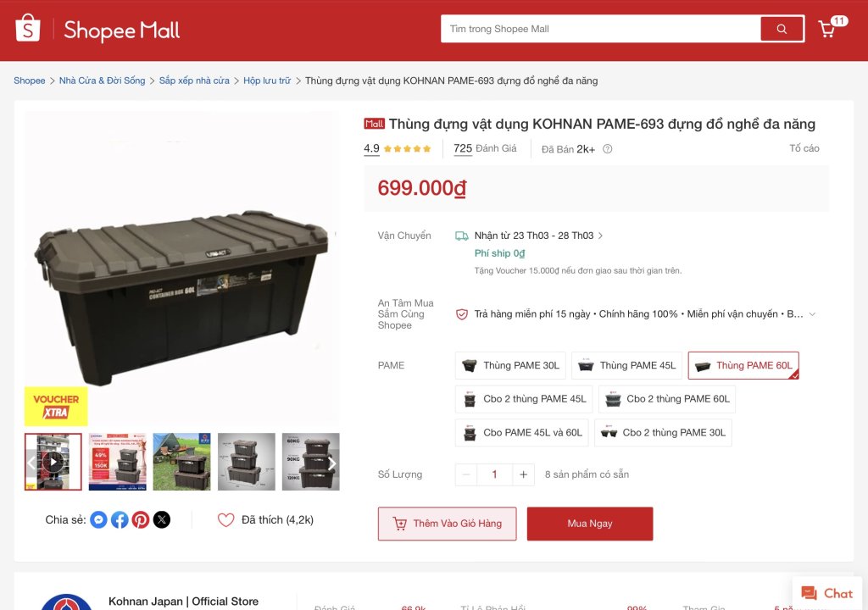Screen dimensions: 868x610
Task: Expand An Tâm Mua Sắm details chevron
Action: pyautogui.click(x=812, y=313)
